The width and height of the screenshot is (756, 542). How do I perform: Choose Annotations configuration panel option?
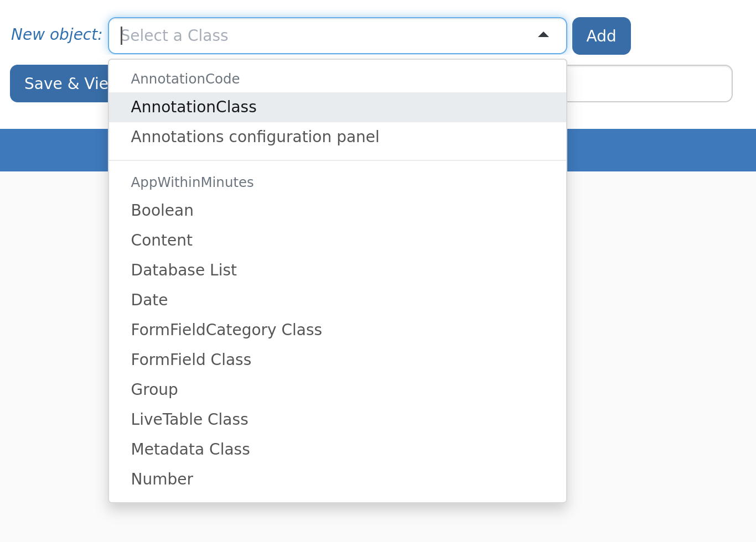338,137
